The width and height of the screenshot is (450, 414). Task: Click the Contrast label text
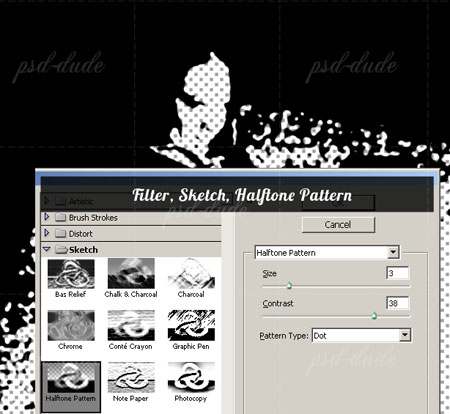(278, 304)
